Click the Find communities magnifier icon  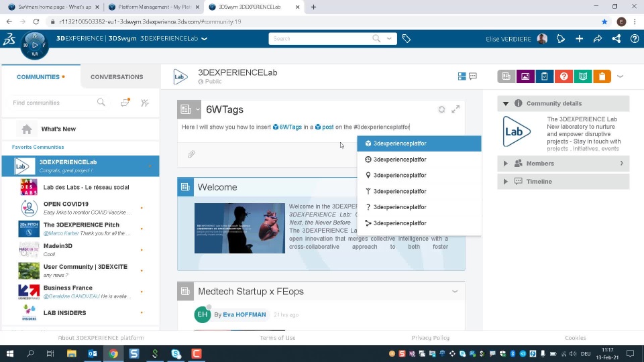click(x=101, y=103)
